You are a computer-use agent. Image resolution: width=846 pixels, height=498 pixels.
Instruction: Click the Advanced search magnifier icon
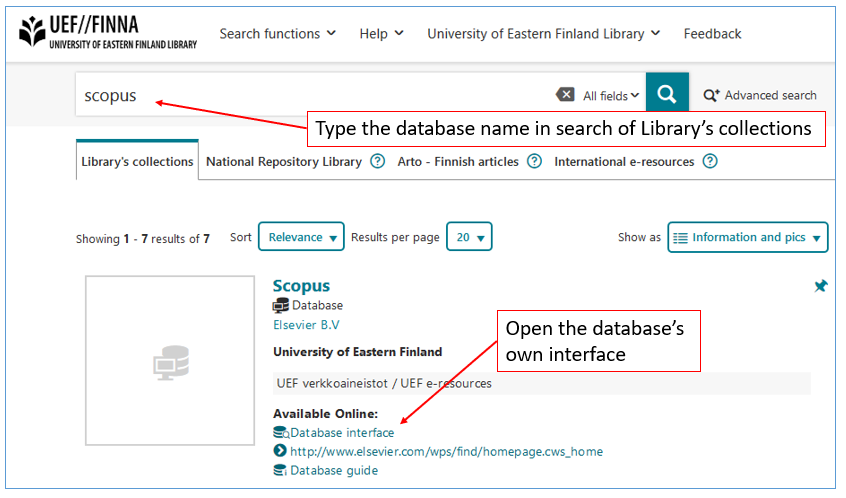(711, 95)
